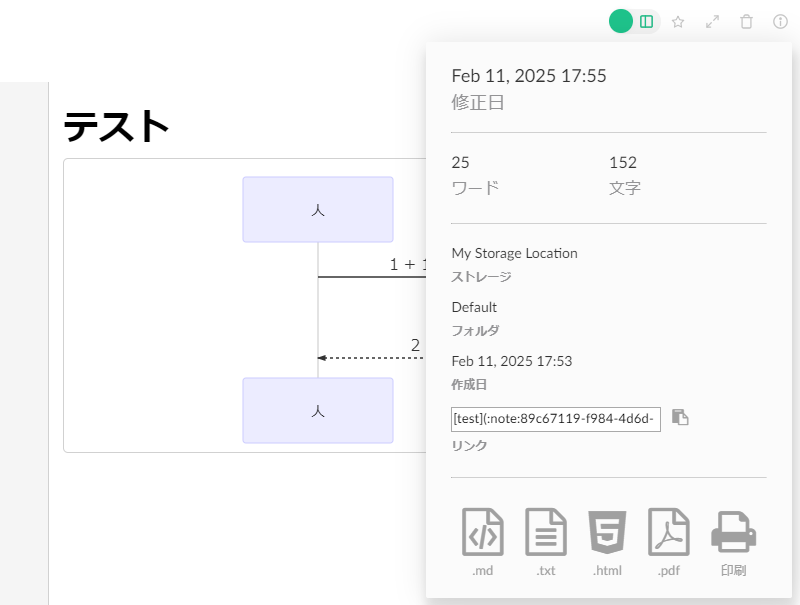Click the フォルダ label
The width and height of the screenshot is (800, 605).
point(476,331)
